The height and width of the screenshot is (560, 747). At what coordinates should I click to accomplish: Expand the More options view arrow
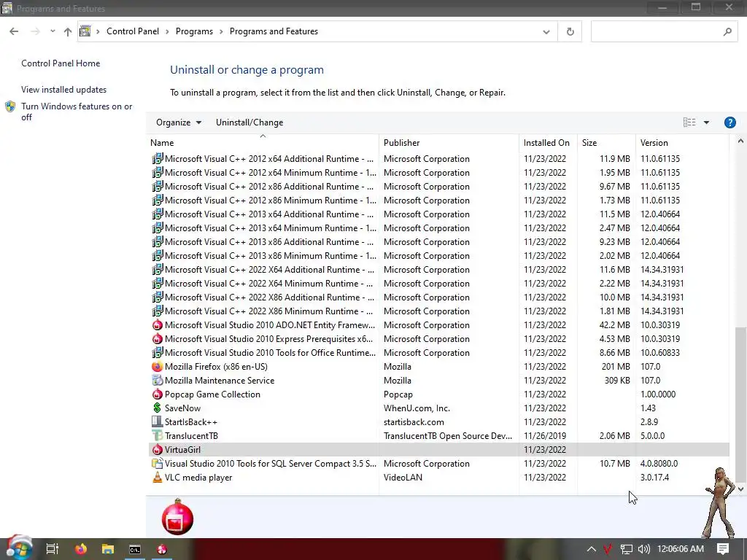click(706, 122)
